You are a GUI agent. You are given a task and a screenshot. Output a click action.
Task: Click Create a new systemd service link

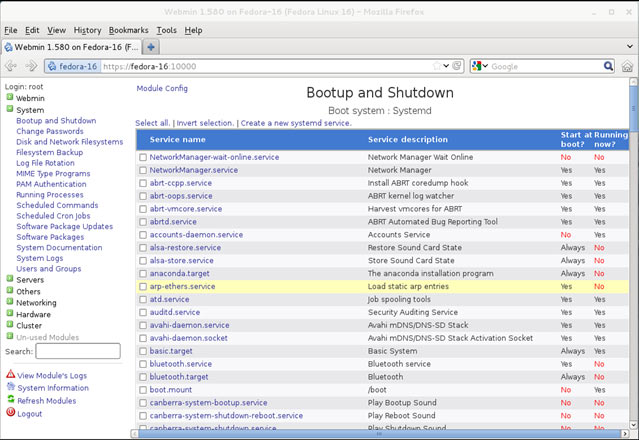tap(296, 123)
